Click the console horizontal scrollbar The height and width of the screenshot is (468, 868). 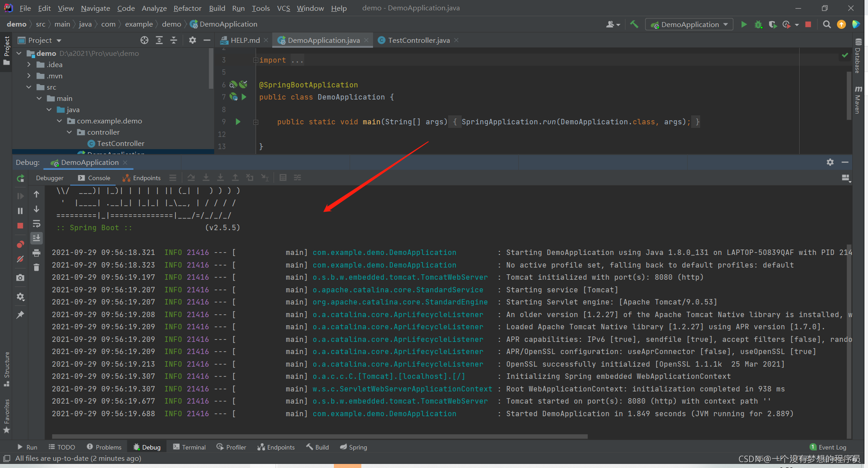tap(320, 436)
